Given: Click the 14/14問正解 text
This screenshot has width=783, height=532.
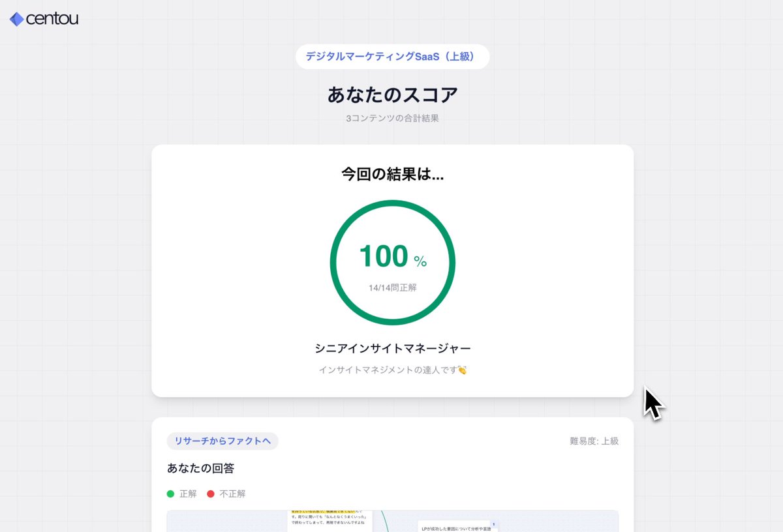Looking at the screenshot, I should click(392, 288).
